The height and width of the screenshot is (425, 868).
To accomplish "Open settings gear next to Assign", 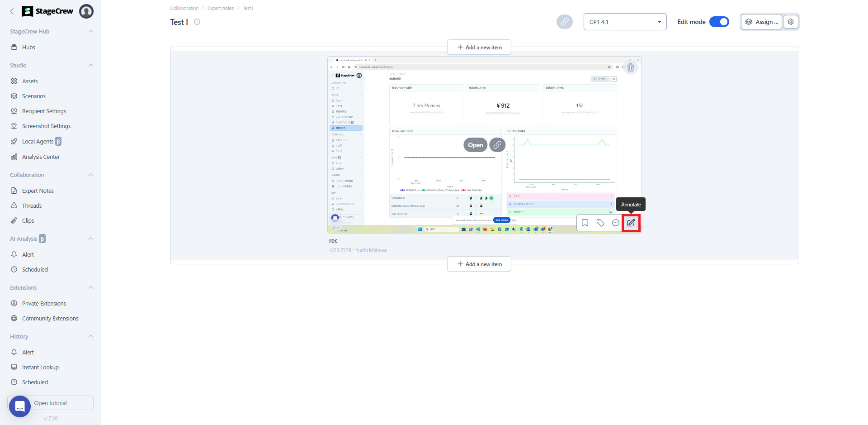I will pyautogui.click(x=791, y=22).
